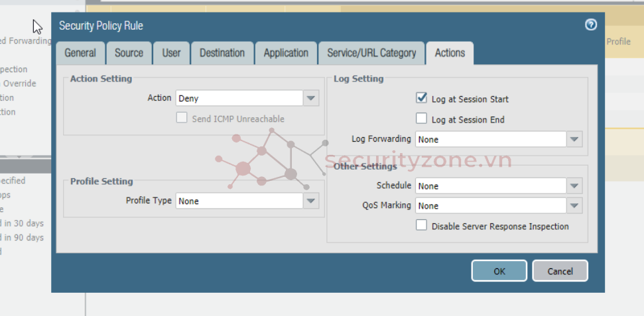Open the User tab
Screen dimensions: 644x316
[171, 53]
